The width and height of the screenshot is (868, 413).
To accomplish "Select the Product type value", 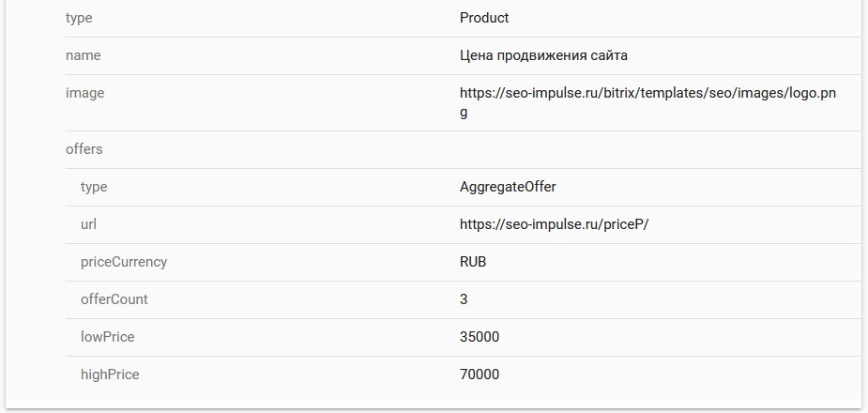I will click(484, 18).
